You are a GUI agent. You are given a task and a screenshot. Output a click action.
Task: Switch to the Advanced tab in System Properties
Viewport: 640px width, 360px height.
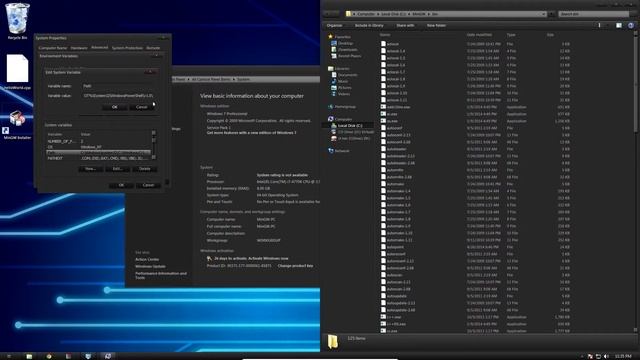tap(99, 47)
